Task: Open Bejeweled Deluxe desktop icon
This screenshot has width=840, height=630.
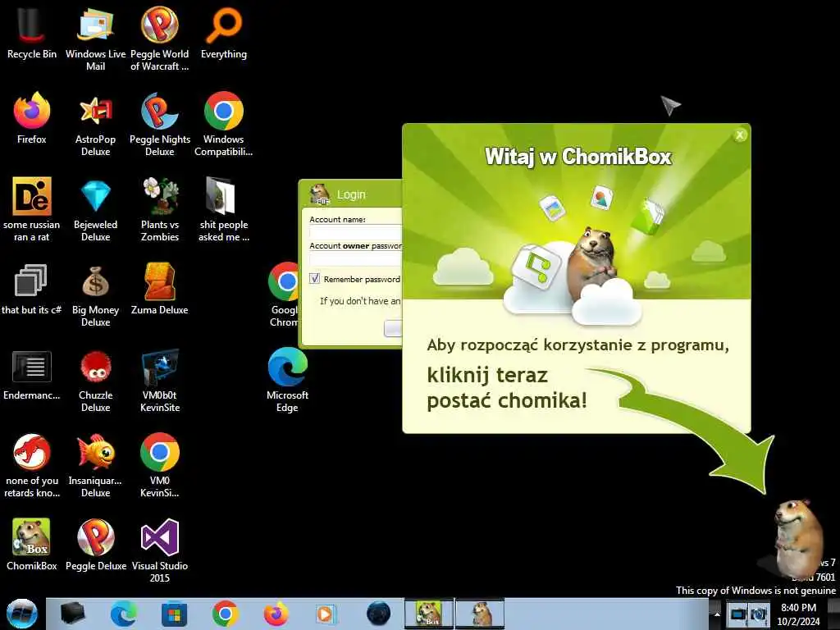Action: coord(95,209)
